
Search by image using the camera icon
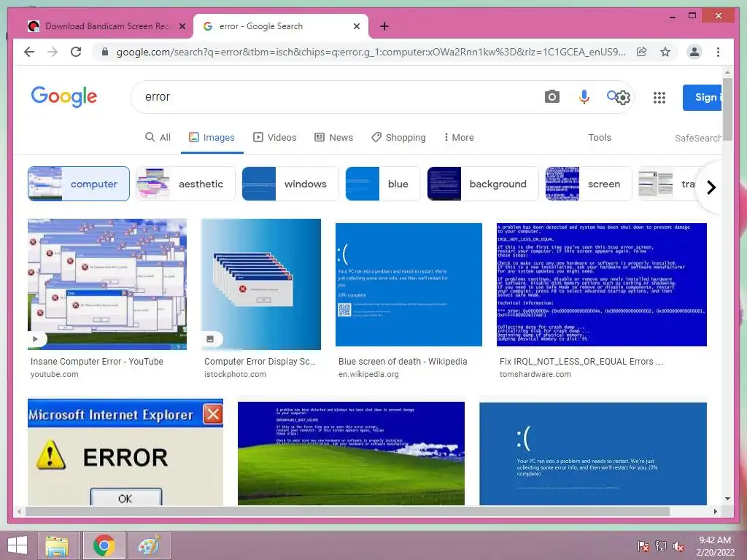pos(551,97)
